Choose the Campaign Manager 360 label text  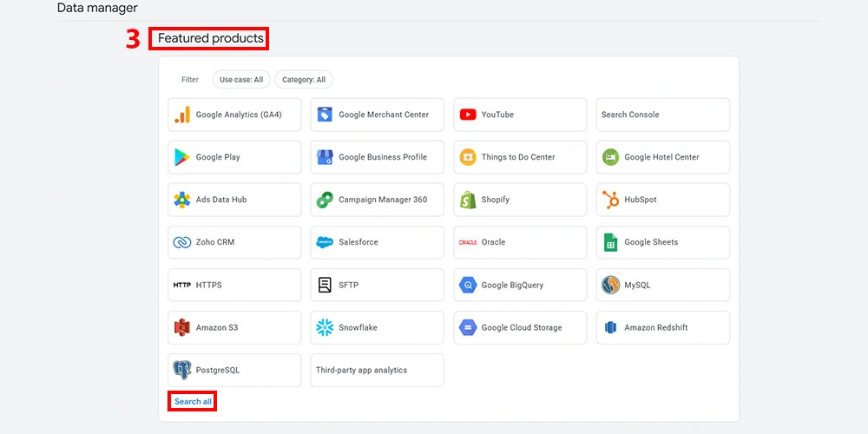pos(383,200)
